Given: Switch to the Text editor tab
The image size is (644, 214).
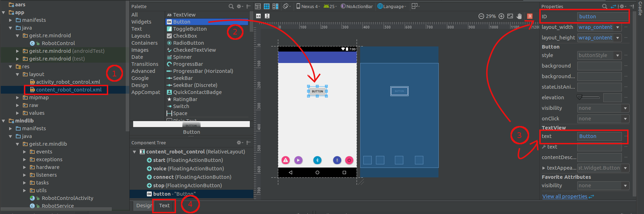Looking at the screenshot, I should [164, 206].
